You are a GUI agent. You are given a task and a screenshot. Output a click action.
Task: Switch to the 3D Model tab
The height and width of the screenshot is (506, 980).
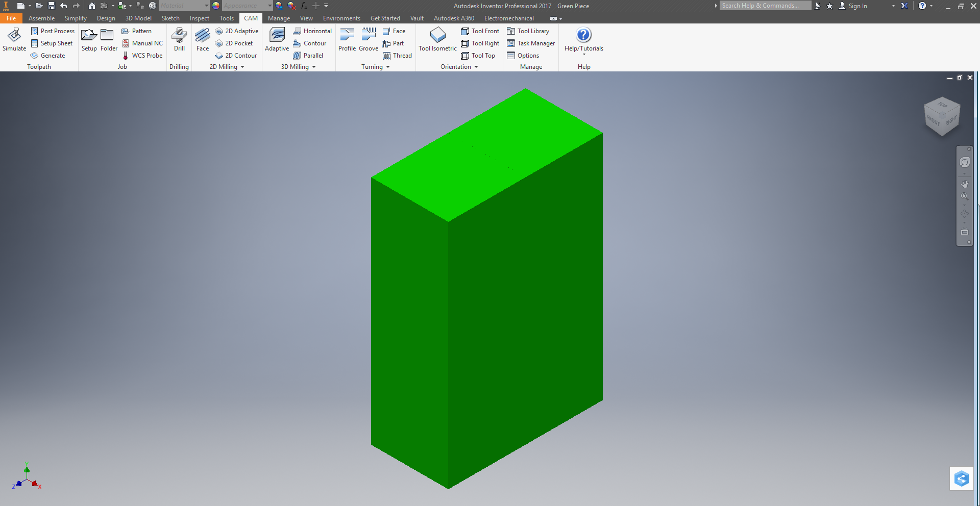coord(138,18)
